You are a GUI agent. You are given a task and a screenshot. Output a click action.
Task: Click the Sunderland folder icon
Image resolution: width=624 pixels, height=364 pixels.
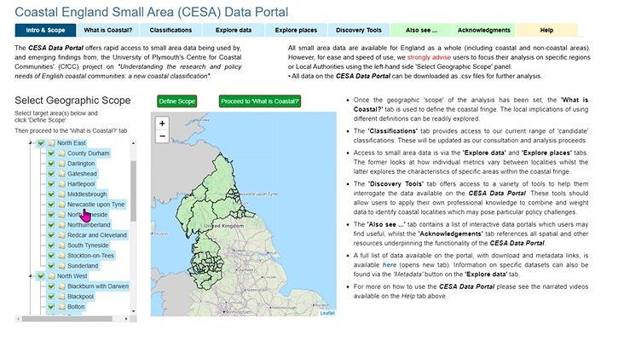tap(61, 266)
